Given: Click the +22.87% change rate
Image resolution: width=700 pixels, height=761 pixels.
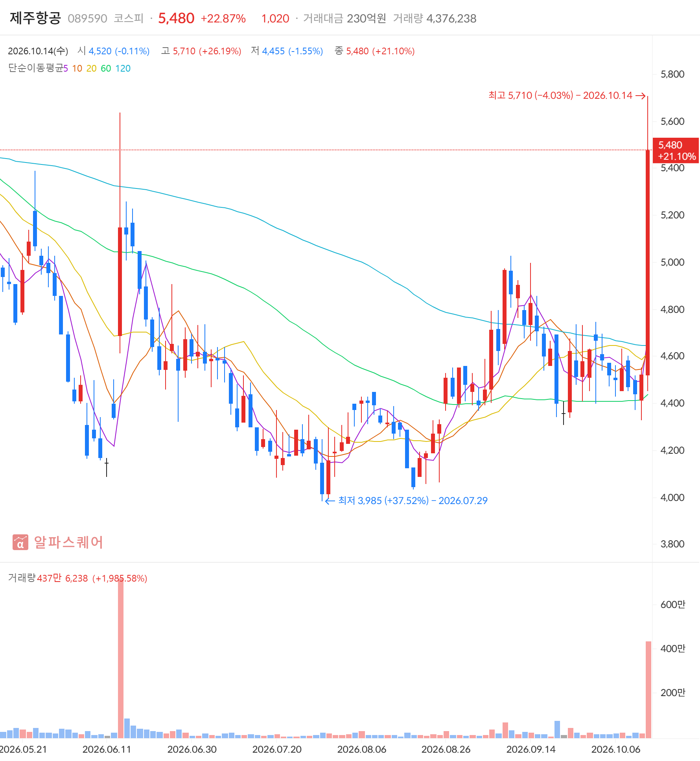Looking at the screenshot, I should point(223,18).
